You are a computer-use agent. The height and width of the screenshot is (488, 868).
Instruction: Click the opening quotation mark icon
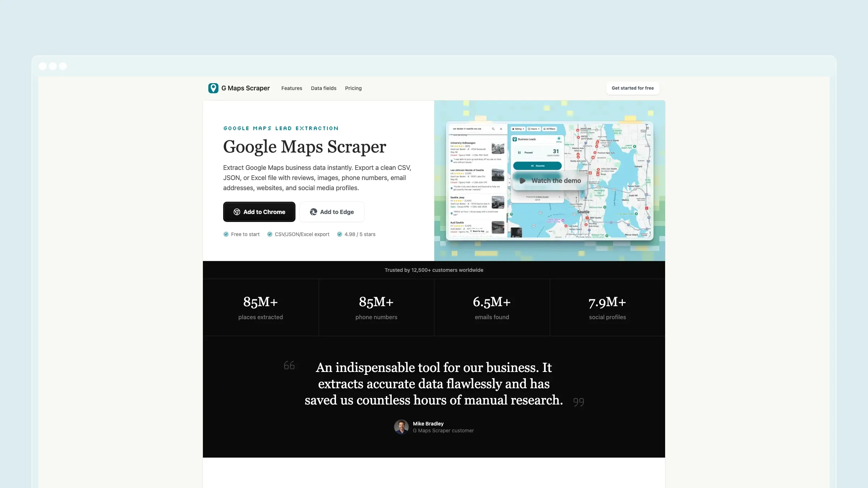[x=289, y=365]
